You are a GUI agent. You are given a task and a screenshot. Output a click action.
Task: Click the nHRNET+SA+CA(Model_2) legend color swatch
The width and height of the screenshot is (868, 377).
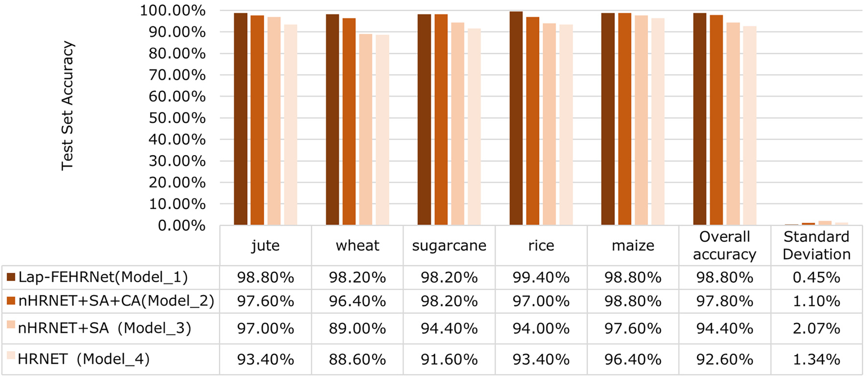pyautogui.click(x=11, y=301)
